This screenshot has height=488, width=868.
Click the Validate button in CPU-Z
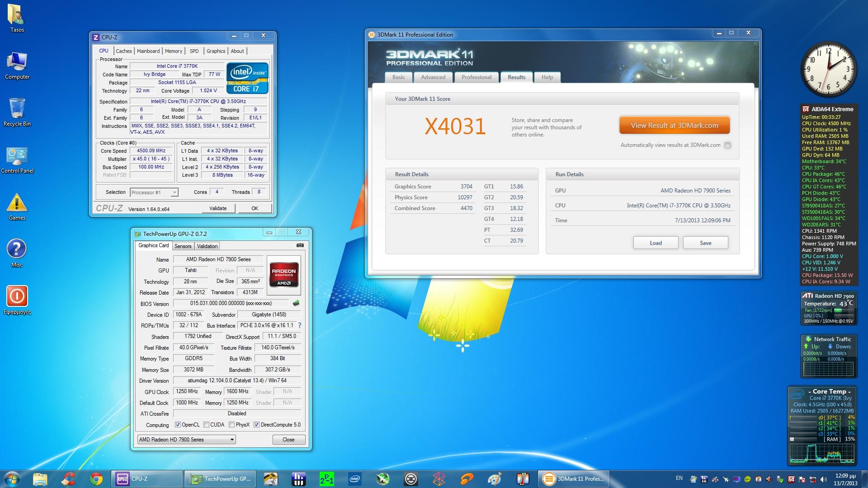coord(218,208)
